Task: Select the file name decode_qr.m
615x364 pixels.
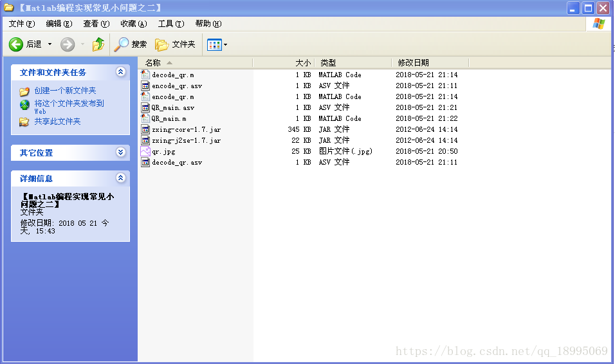Action: click(173, 75)
